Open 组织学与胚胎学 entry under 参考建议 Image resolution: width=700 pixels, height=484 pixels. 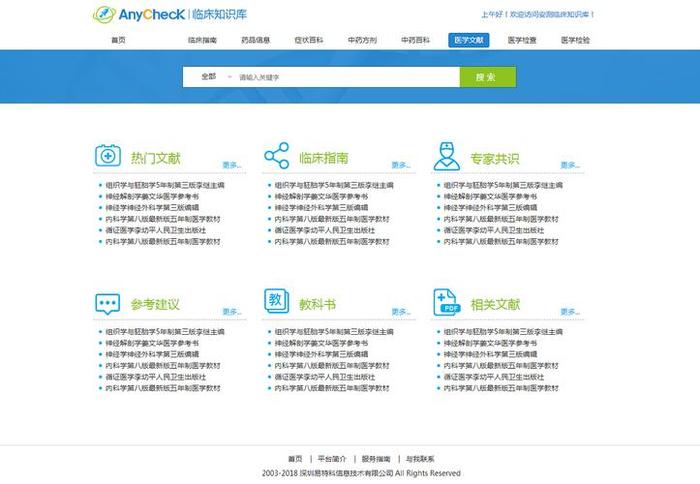(165, 332)
